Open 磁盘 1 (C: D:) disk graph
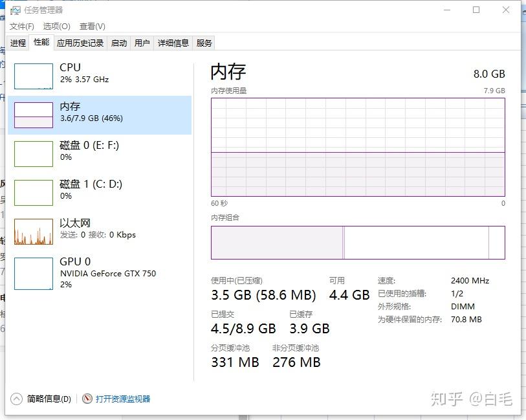Viewport: 526px width, 420px height. 34,193
